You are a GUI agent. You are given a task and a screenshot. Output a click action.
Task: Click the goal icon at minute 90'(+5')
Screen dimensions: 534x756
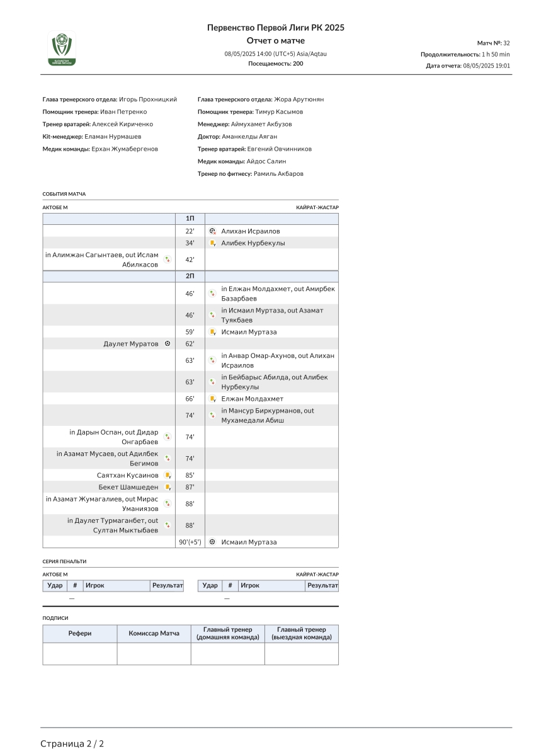tap(213, 542)
